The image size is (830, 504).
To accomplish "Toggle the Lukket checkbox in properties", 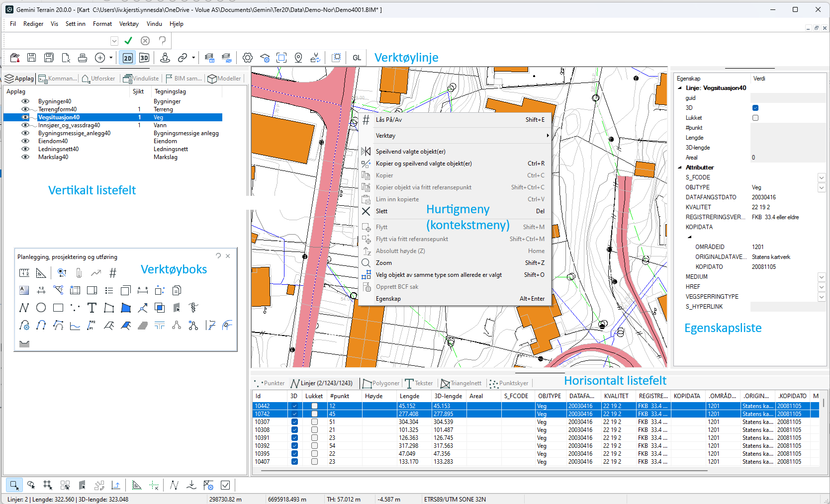I will tap(755, 118).
